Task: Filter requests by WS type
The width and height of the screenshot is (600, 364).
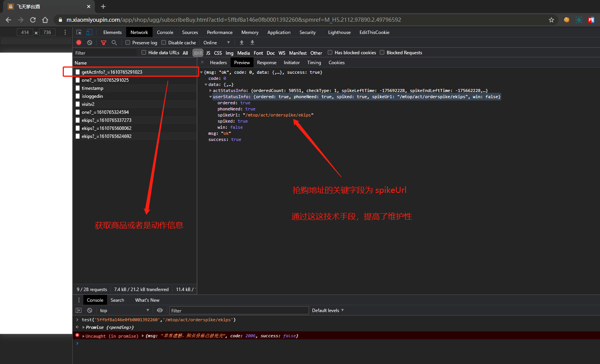Action: point(282,53)
